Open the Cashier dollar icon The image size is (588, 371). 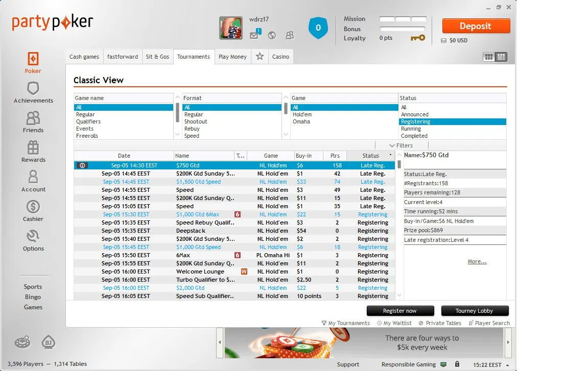(33, 207)
